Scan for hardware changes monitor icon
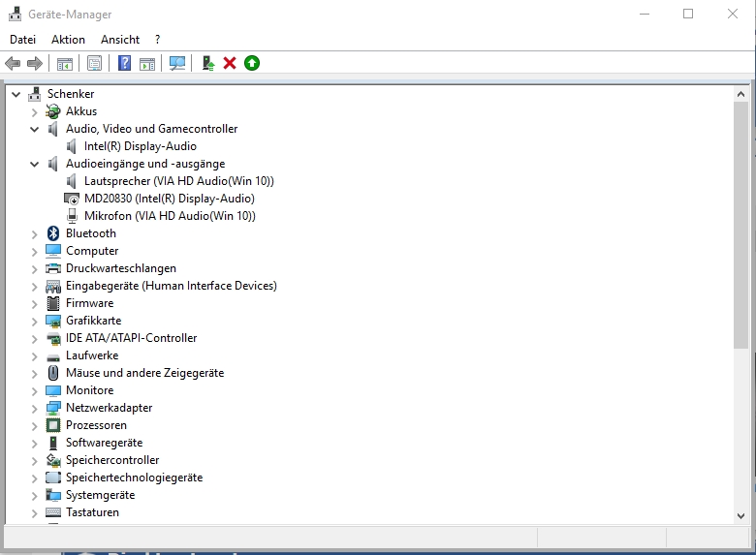The image size is (756, 555). click(x=177, y=63)
